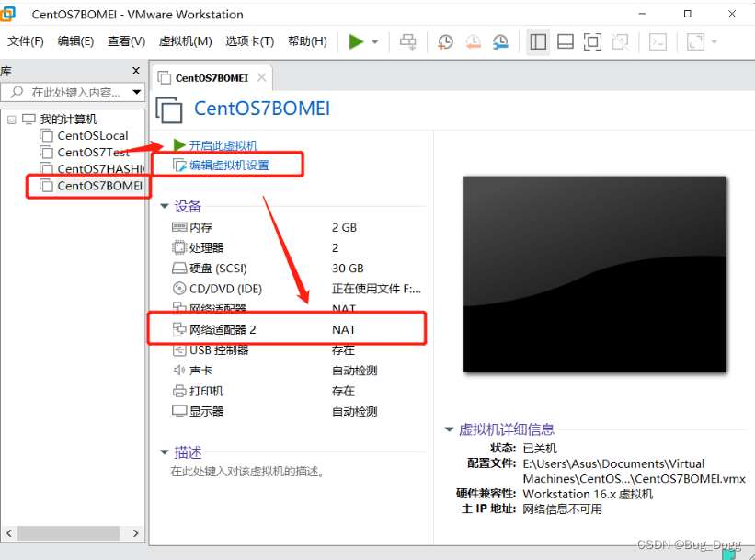Switch to the CentOS7BOMEI tab

pos(212,78)
